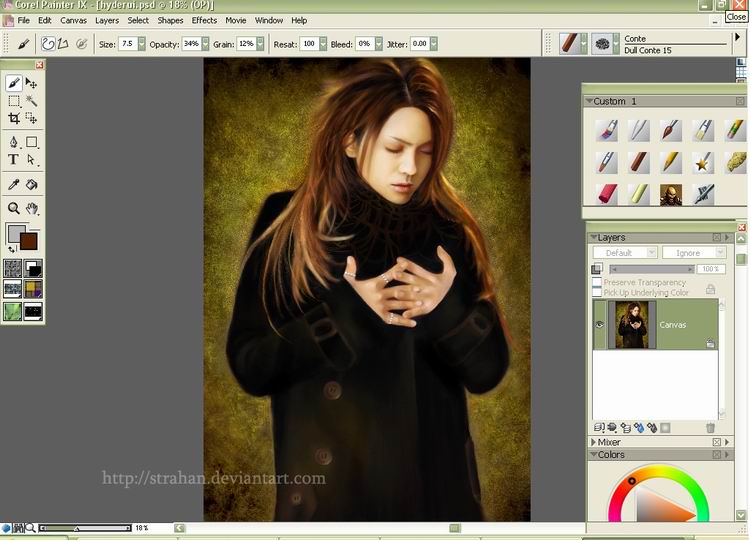
Task: Open the Nozzle selector in toolbox
Action: pos(33,311)
